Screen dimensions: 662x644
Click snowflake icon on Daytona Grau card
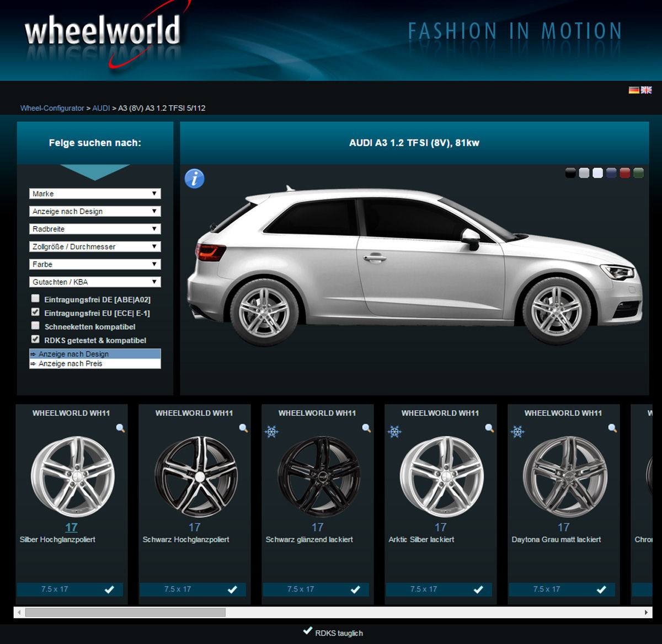(517, 431)
